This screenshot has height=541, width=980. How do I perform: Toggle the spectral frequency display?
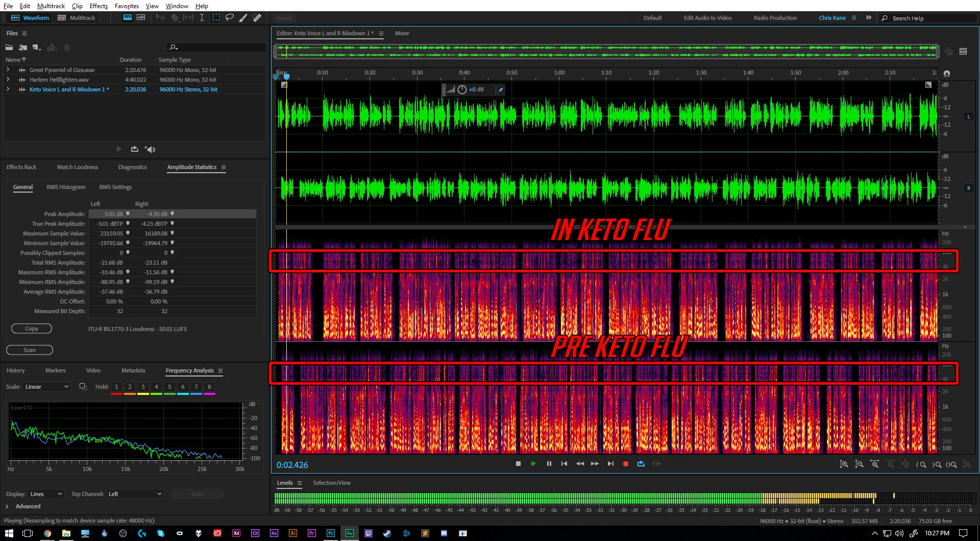click(x=128, y=17)
